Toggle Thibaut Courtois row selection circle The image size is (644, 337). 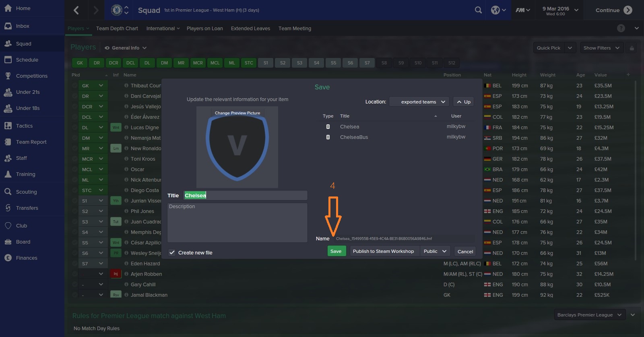74,85
